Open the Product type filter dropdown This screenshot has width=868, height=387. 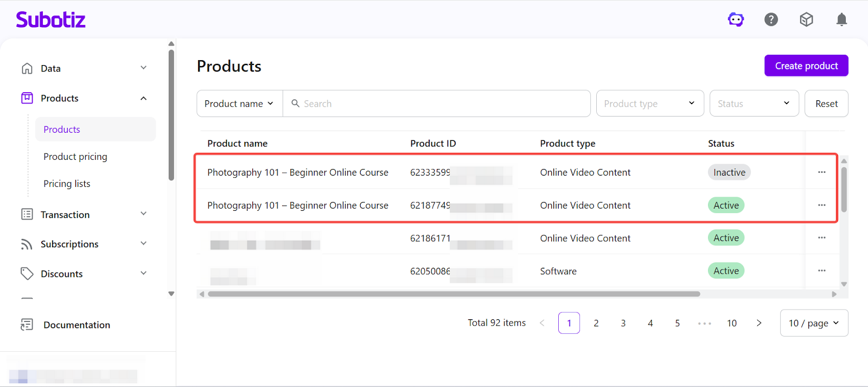649,104
